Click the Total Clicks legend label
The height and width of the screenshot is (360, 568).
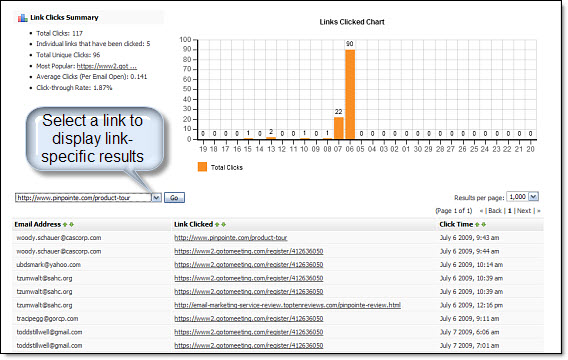point(227,168)
